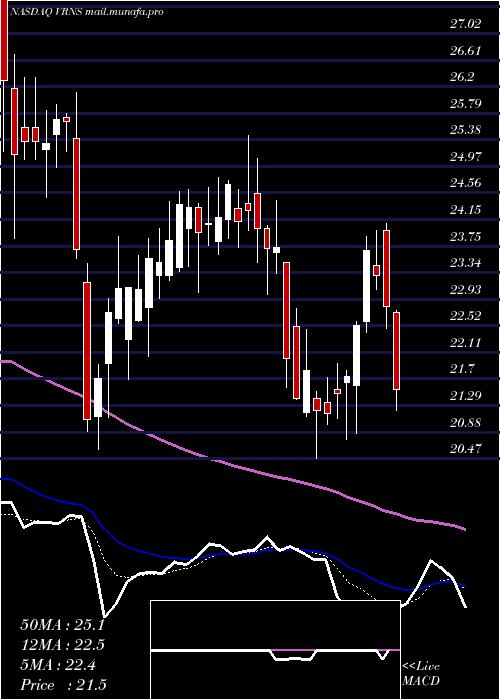500x700 pixels.
Task: Click the 24.97 price axis label
Action: (466, 157)
